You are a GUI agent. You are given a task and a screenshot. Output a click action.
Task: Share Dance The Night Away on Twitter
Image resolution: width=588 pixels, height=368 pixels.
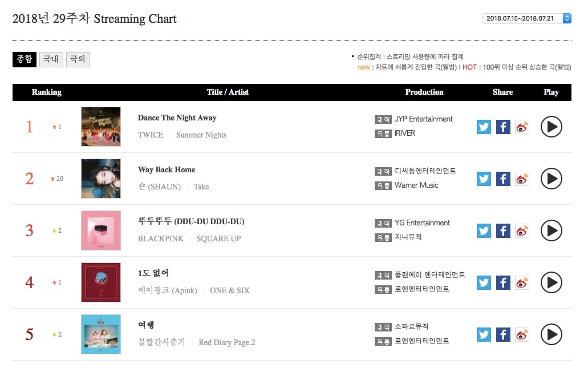pyautogui.click(x=484, y=127)
